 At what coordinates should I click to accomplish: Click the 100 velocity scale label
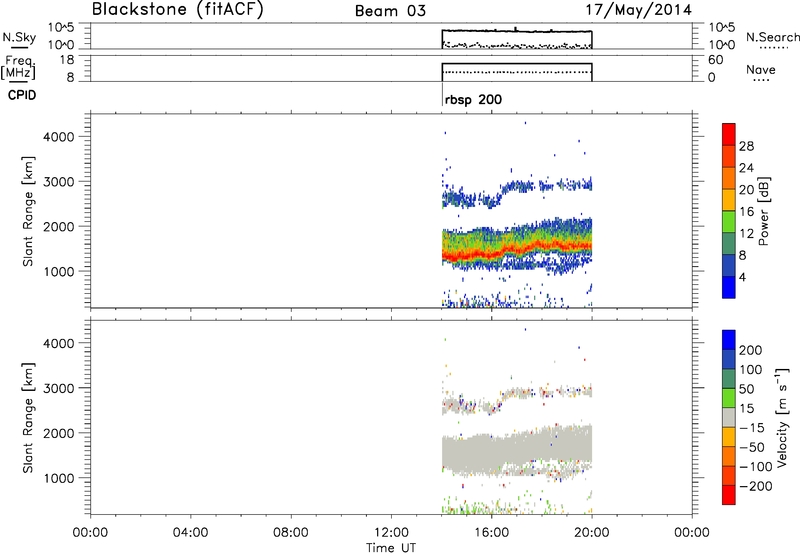pyautogui.click(x=751, y=370)
